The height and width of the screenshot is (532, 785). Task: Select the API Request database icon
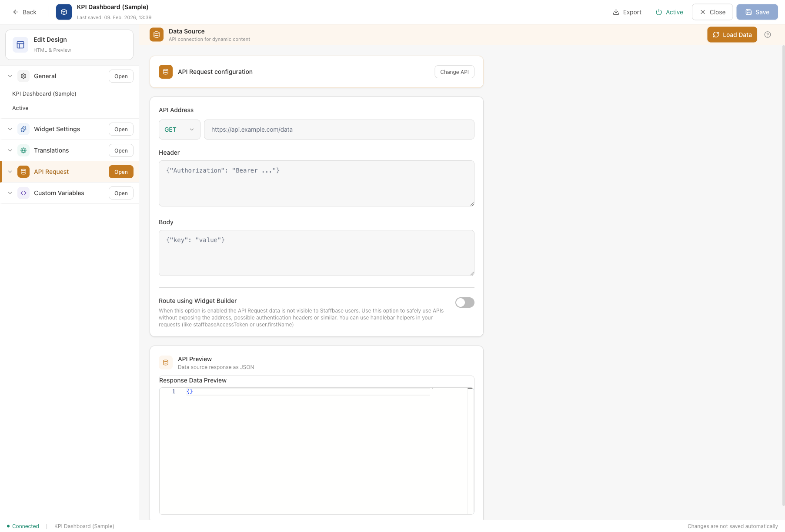23,172
